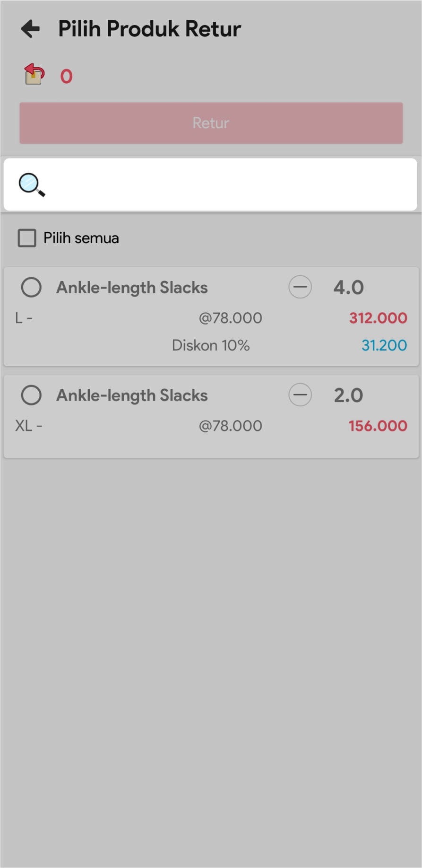Image resolution: width=422 pixels, height=868 pixels.
Task: Decrease quantity for size L slacks
Action: (x=300, y=287)
